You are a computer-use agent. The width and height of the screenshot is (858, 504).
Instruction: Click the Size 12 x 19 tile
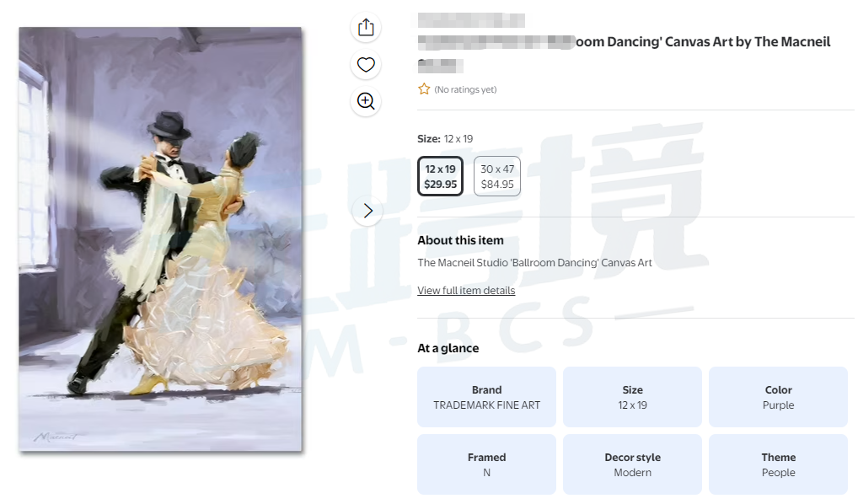pyautogui.click(x=633, y=397)
